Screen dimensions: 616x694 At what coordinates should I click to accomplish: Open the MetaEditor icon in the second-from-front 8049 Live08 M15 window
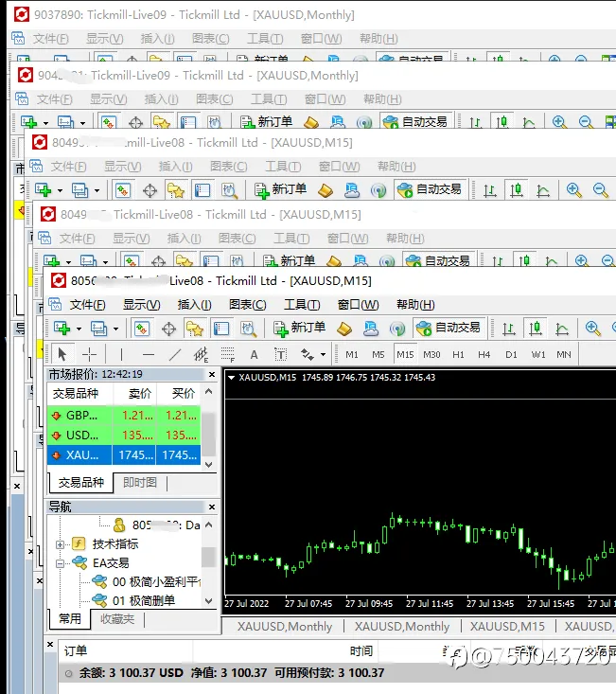point(334,261)
